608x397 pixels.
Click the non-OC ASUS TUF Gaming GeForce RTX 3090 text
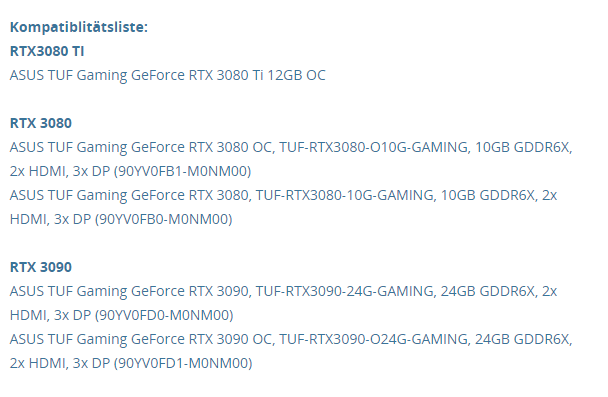pyautogui.click(x=129, y=291)
